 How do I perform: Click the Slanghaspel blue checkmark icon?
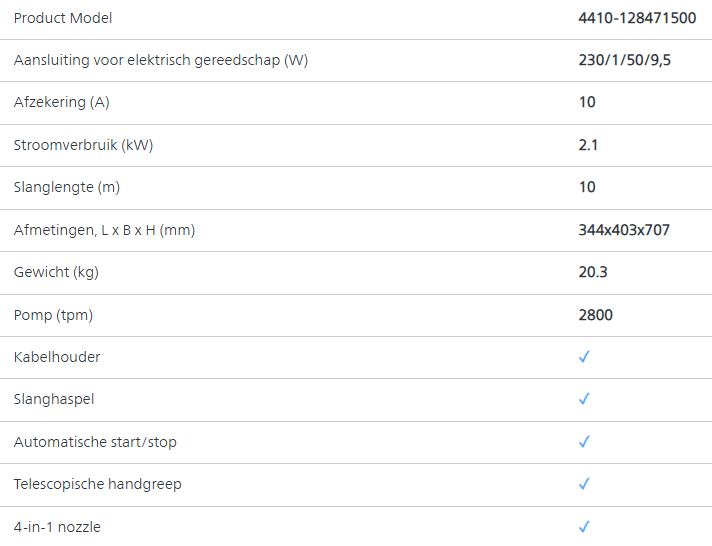coord(584,399)
